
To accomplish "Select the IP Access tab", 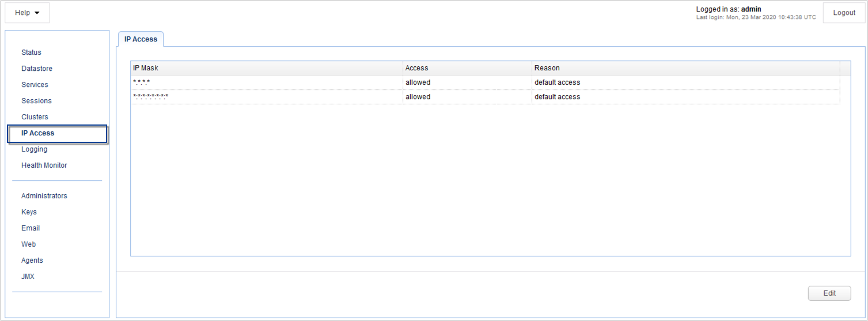I will coord(141,39).
